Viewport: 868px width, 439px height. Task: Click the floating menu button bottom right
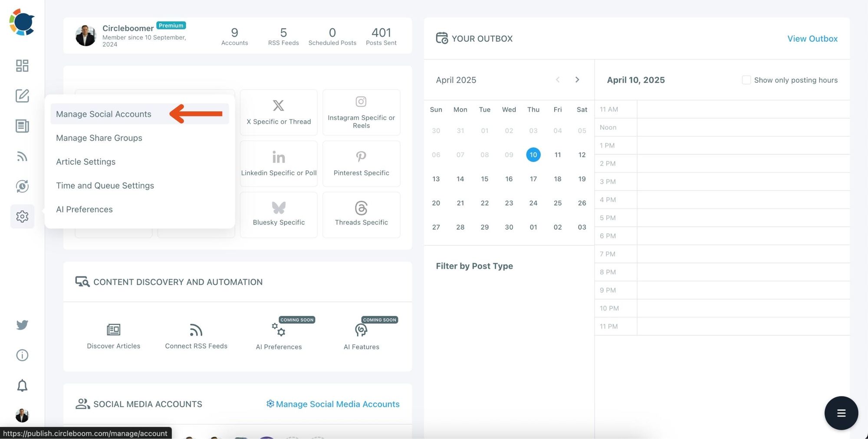tap(841, 413)
